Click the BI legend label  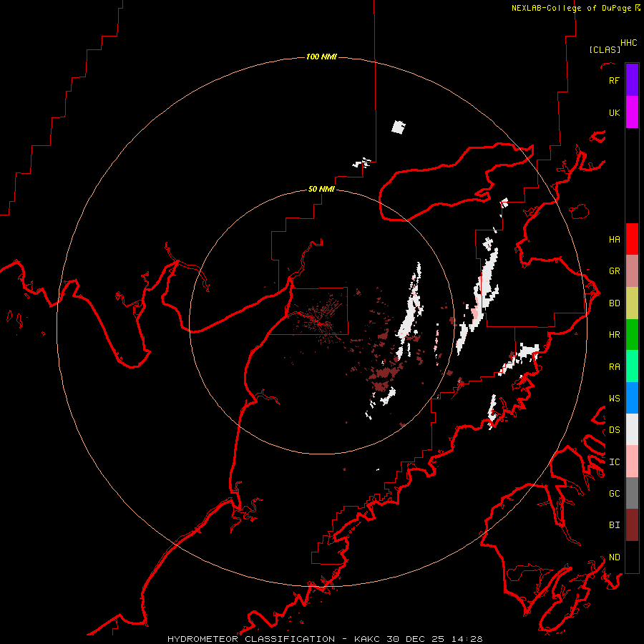click(x=614, y=525)
